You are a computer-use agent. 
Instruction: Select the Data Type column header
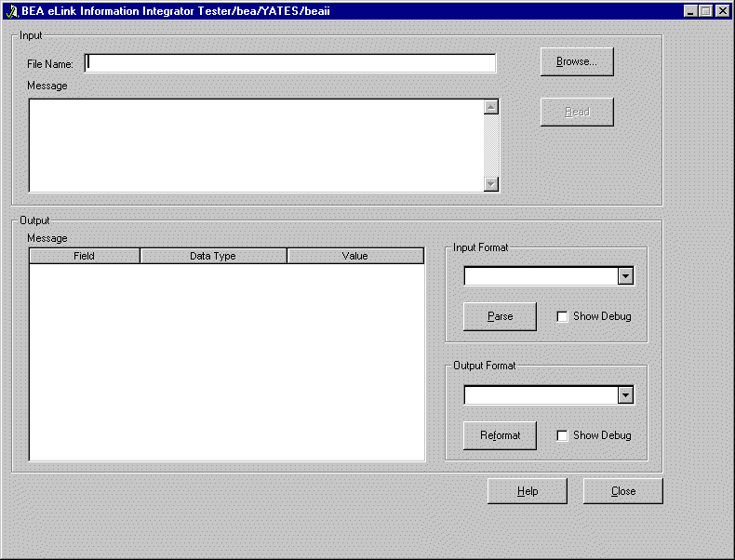(x=213, y=256)
